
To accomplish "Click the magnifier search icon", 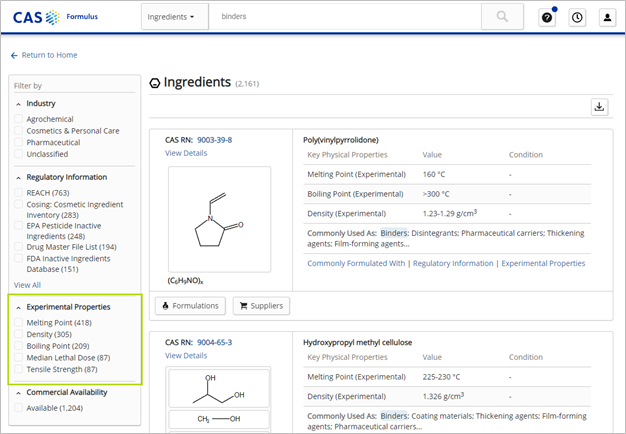I will coord(502,17).
